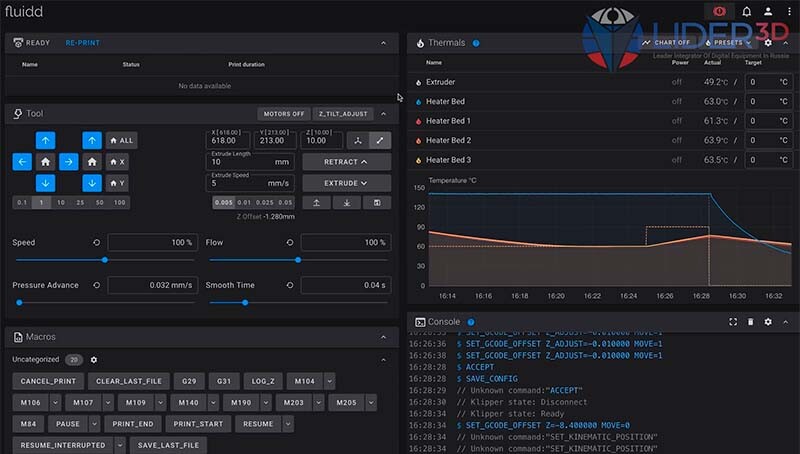Collapse the Tool panel
800x454 pixels.
[383, 114]
